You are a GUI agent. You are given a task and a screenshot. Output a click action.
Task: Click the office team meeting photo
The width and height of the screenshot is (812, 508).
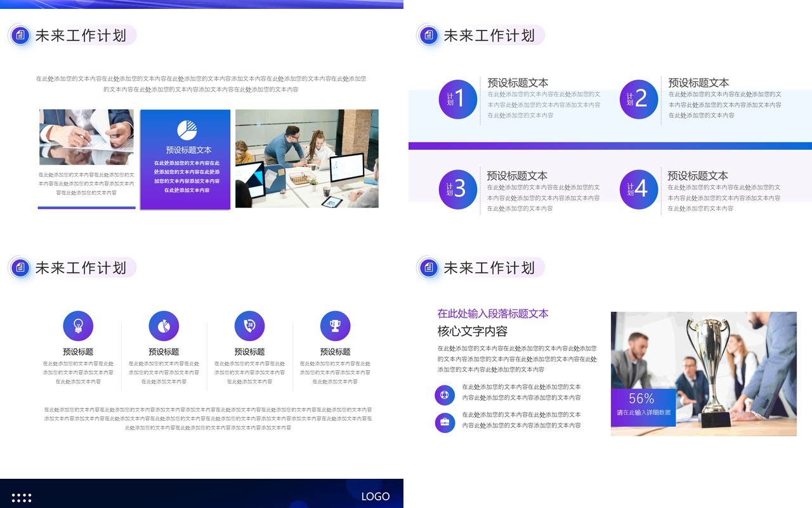(307, 159)
